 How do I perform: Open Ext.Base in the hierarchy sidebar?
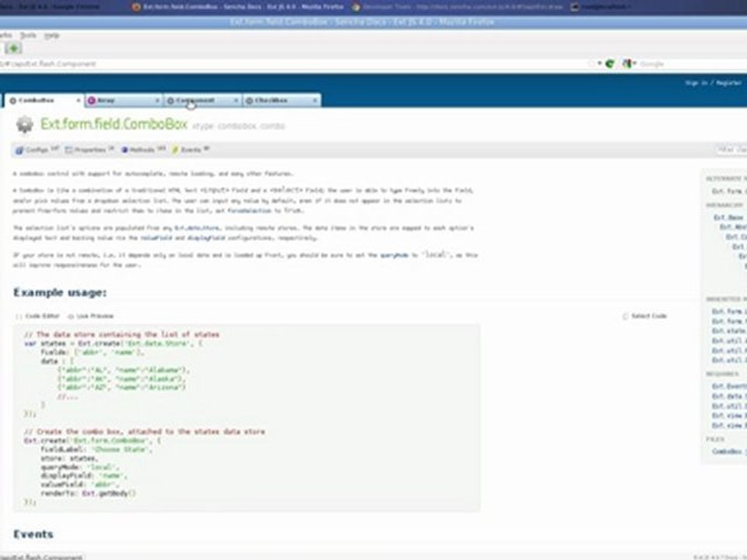[x=728, y=218]
